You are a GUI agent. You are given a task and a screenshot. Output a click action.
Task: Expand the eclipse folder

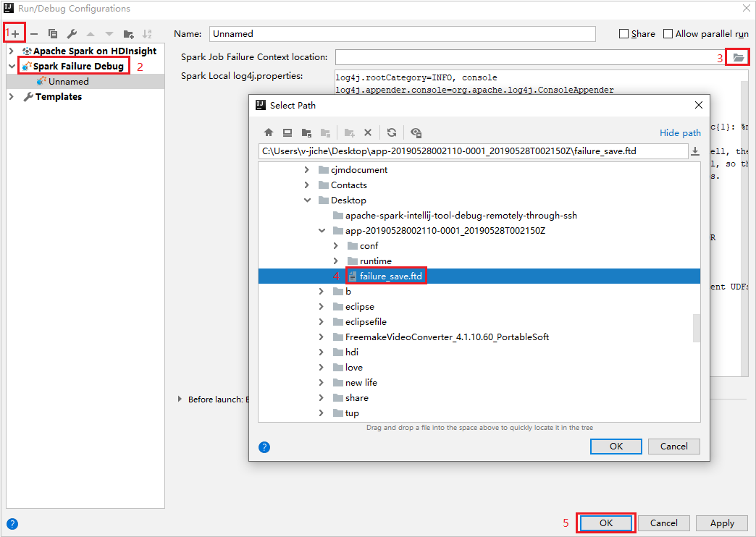[323, 306]
